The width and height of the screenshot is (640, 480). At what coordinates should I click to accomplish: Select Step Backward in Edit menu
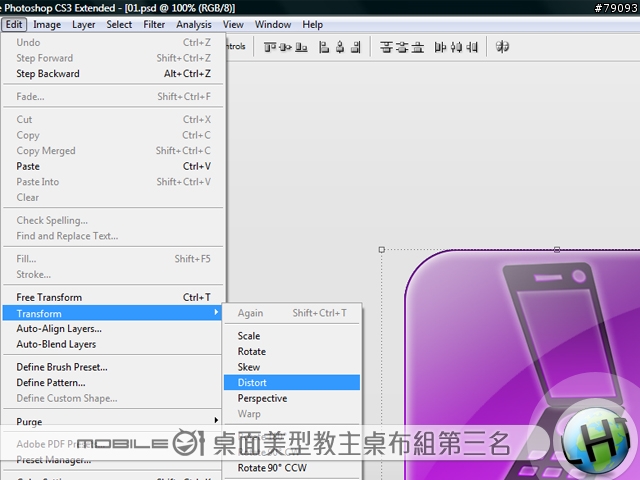(x=113, y=73)
